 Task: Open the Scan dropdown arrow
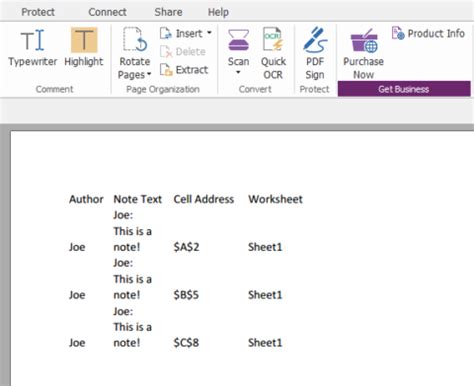click(238, 72)
